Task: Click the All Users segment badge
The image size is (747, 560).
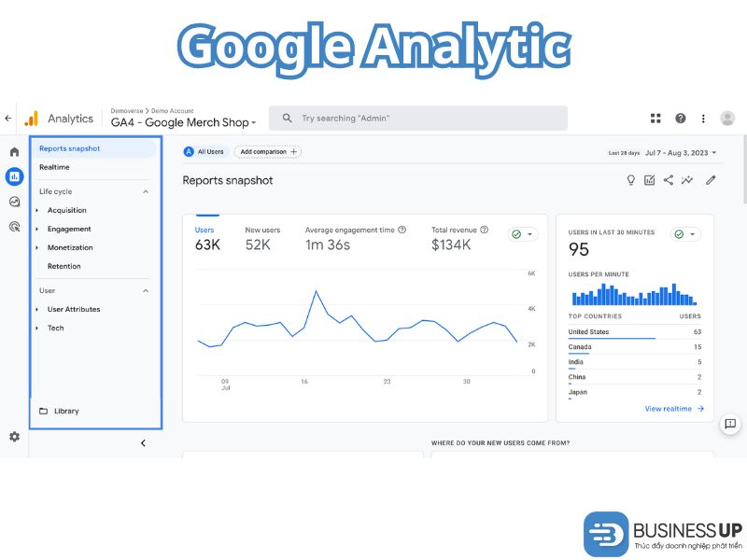Action: click(204, 152)
